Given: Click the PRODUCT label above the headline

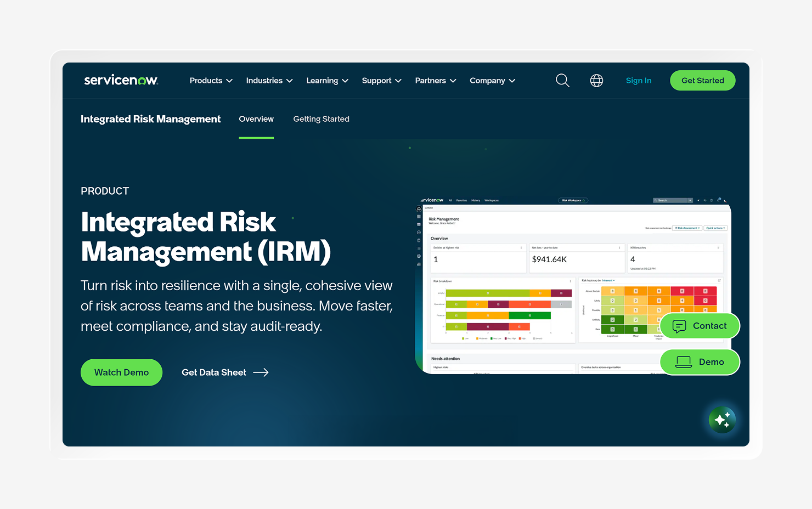Looking at the screenshot, I should click(x=105, y=191).
